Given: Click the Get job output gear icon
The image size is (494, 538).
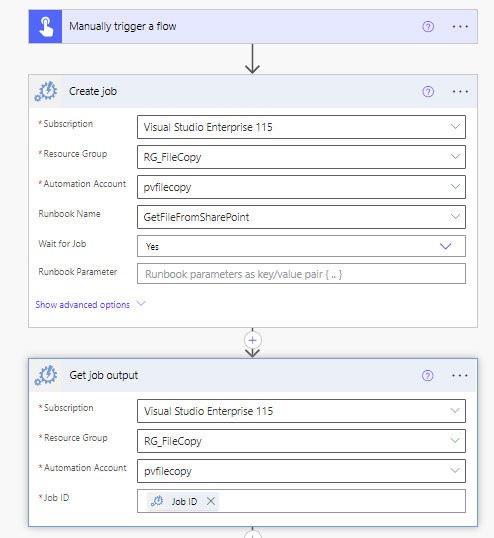Looking at the screenshot, I should (46, 375).
